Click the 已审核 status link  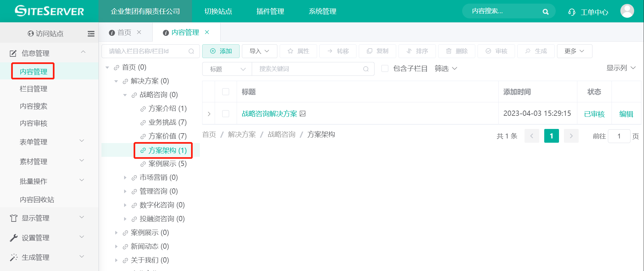[x=594, y=114]
